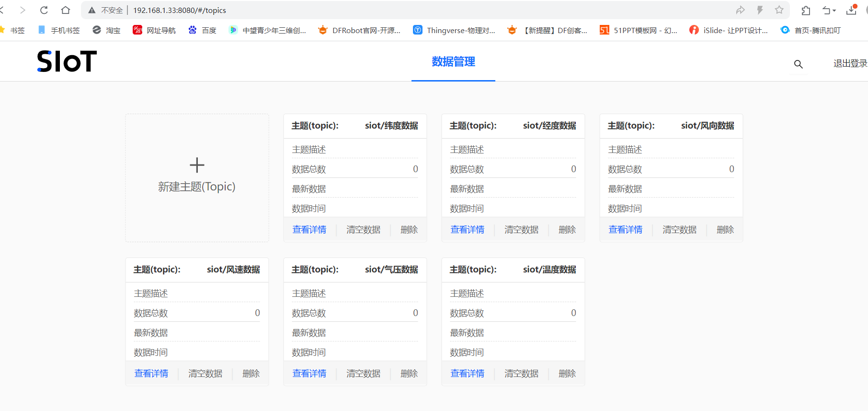Click 数据总数 value 0 in siot/温度数据 card

pos(573,313)
